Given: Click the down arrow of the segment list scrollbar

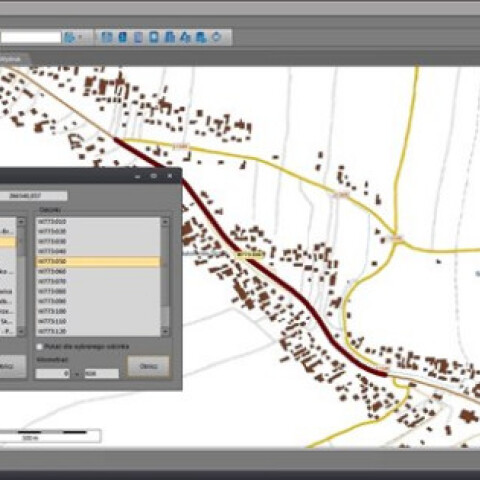Looking at the screenshot, I should 165,331.
